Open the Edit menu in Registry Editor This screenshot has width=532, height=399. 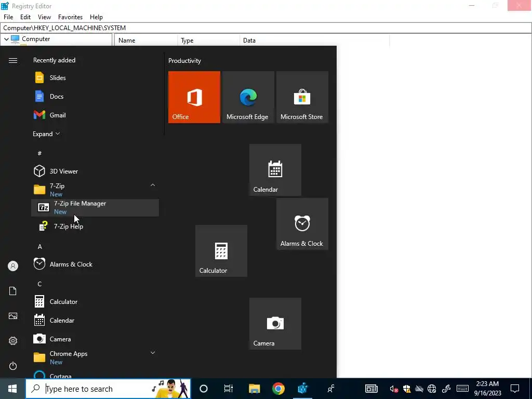coord(25,17)
